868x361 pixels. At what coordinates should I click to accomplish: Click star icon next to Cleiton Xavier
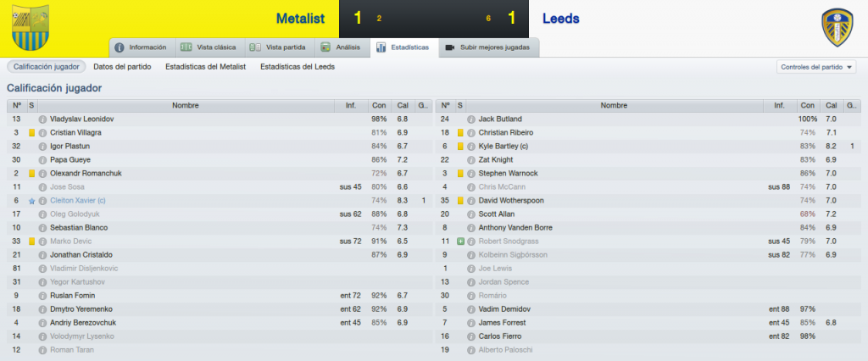click(x=32, y=201)
